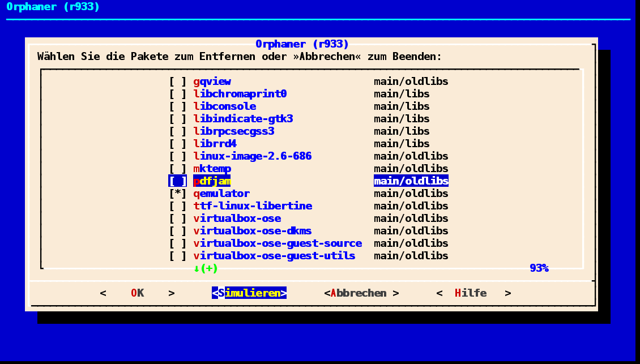Select virtualbox-ose-guest-utils in list
The image size is (640, 364).
pos(274,256)
